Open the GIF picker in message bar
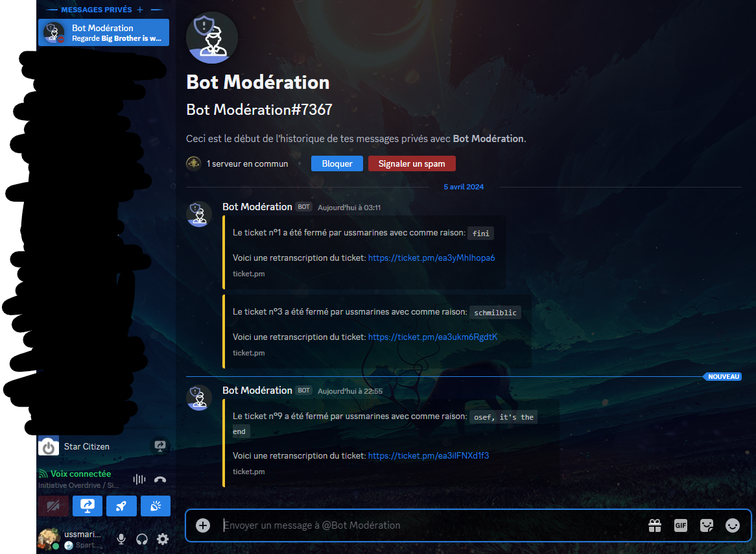Screen dimensions: 756x554 click(680, 525)
